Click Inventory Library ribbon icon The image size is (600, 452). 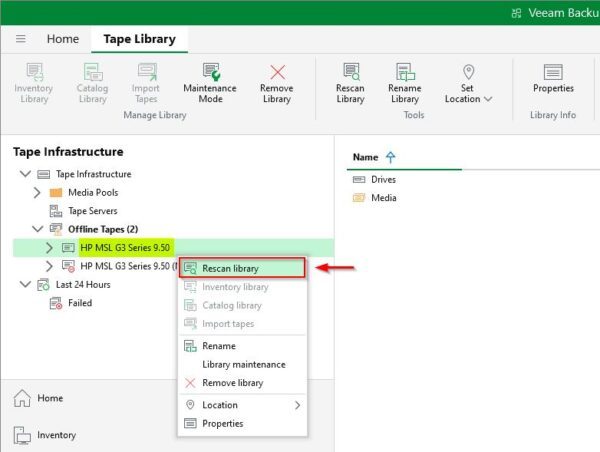tap(34, 83)
